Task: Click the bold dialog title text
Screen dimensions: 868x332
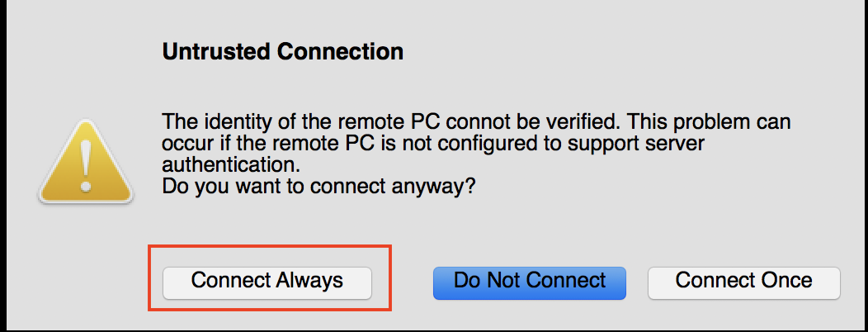Action: pos(282,52)
